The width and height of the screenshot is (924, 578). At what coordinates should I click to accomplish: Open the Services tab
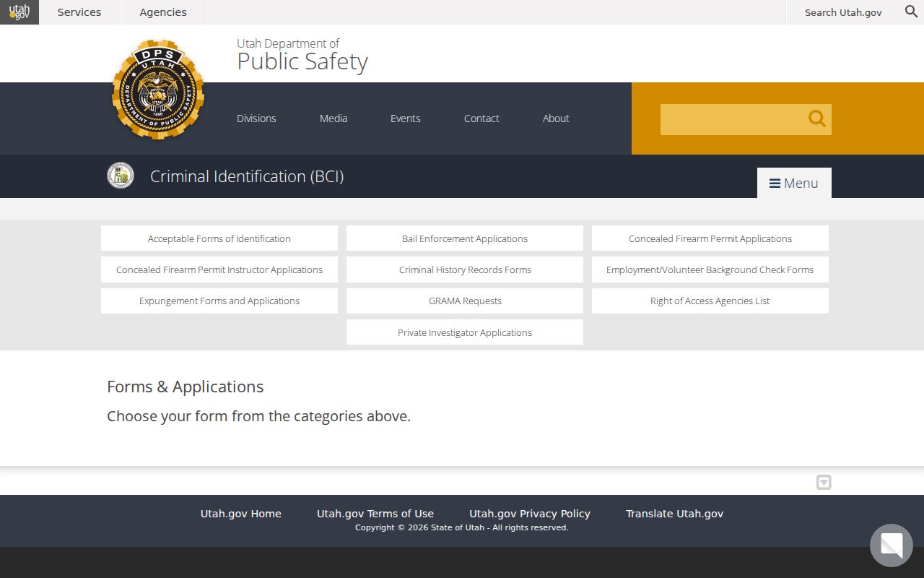tap(79, 12)
